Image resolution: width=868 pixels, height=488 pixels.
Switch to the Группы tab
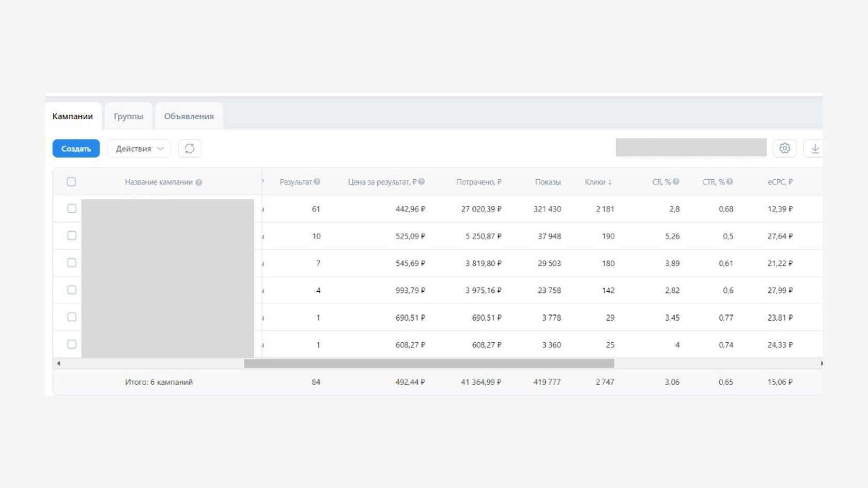(128, 116)
